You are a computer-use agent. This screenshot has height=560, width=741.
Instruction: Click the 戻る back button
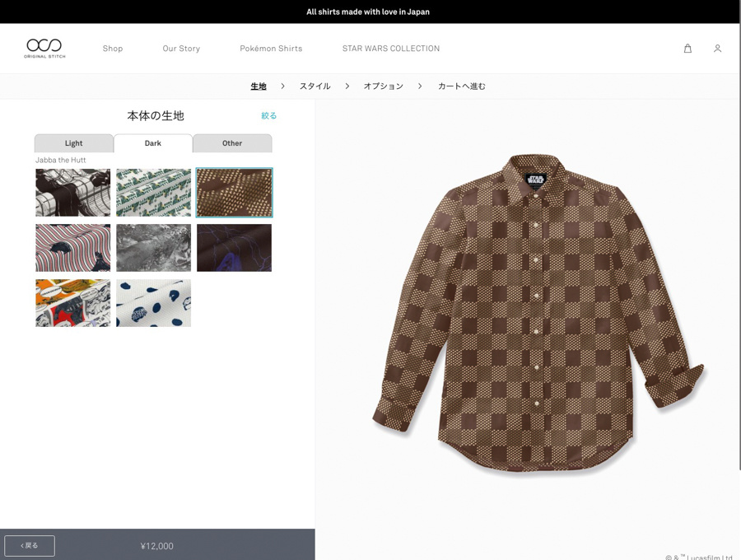(x=30, y=546)
